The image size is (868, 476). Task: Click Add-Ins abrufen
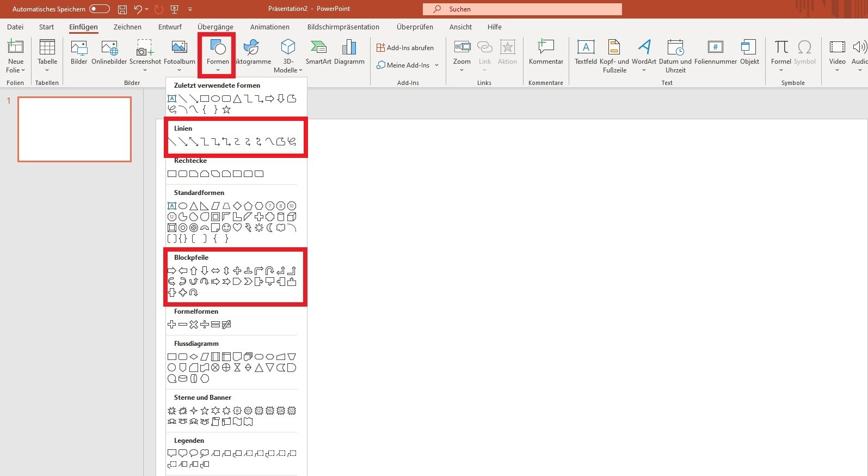click(405, 48)
